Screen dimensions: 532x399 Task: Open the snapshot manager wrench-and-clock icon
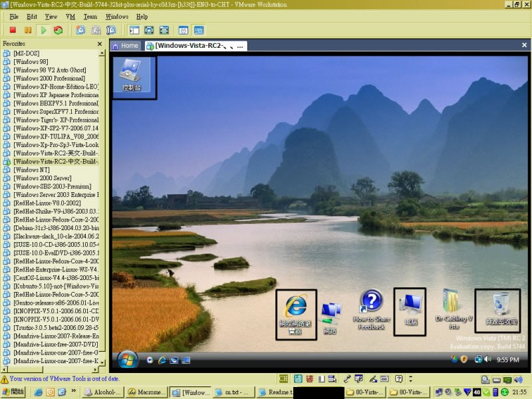point(111,30)
